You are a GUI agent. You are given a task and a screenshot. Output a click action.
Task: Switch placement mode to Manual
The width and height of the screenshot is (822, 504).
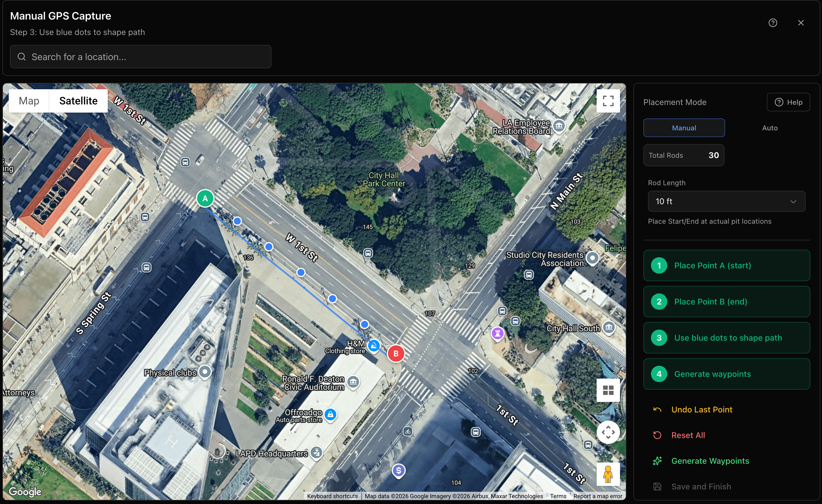click(x=684, y=128)
